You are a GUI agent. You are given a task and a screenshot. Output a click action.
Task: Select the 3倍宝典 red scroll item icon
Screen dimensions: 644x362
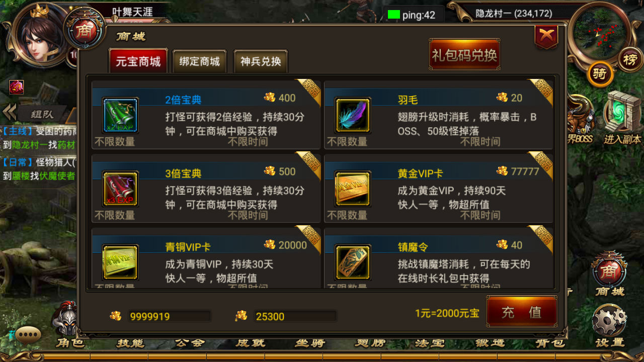pos(120,189)
